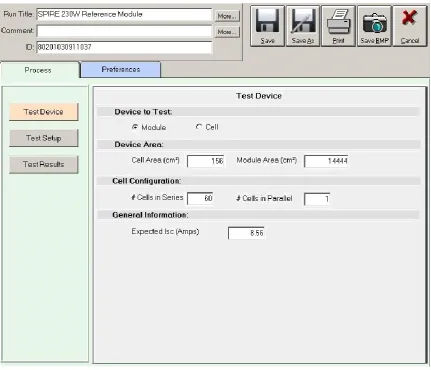The height and width of the screenshot is (370, 431).
Task: Select the Module radio button
Action: [135, 127]
